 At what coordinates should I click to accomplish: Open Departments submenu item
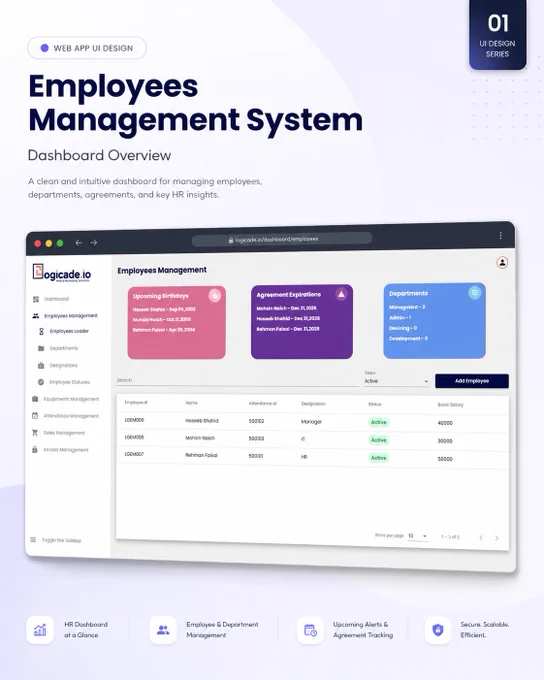64,348
